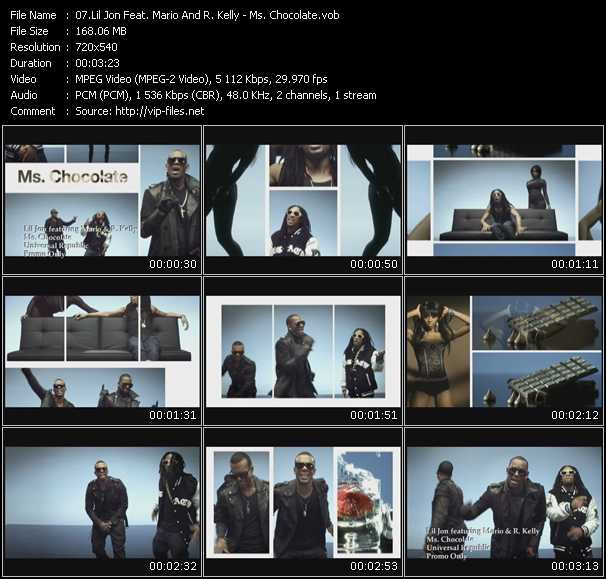Click the duration value 00:03:23
This screenshot has height=579, width=606.
(x=97, y=63)
